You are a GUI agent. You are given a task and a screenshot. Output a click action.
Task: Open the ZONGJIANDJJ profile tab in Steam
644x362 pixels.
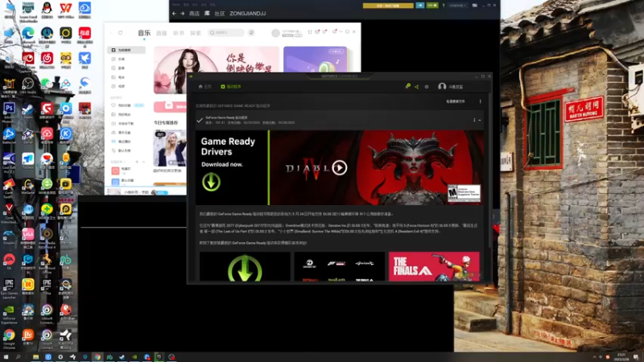click(x=248, y=14)
